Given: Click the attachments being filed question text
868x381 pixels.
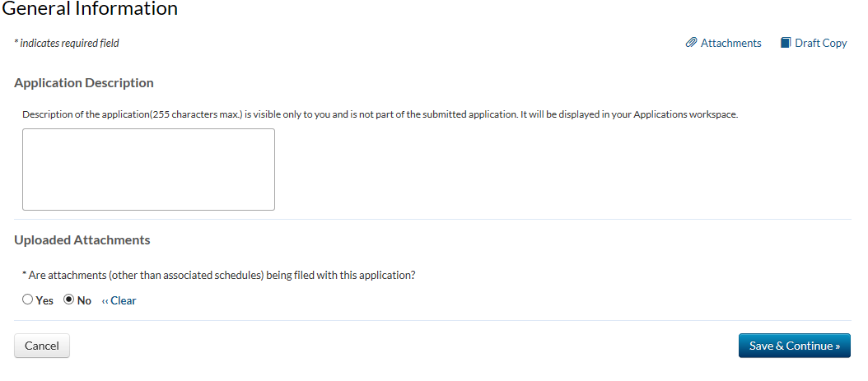Looking at the screenshot, I should [218, 275].
